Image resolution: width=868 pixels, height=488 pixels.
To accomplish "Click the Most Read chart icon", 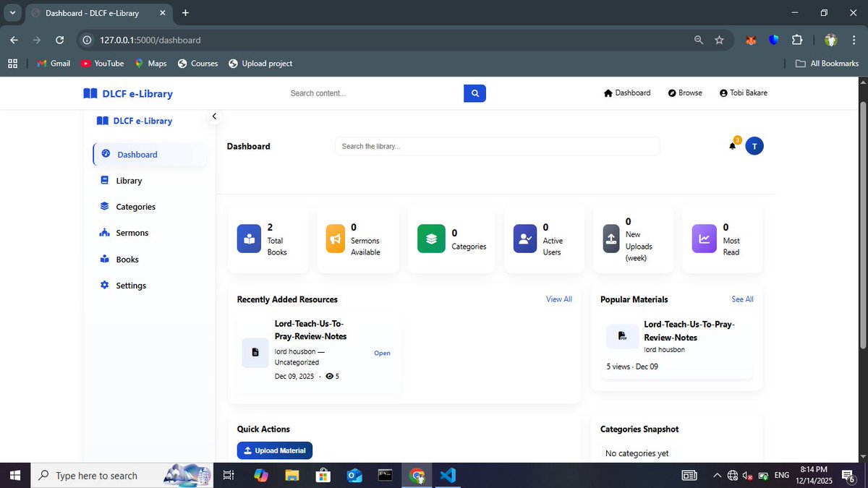I will [x=704, y=239].
